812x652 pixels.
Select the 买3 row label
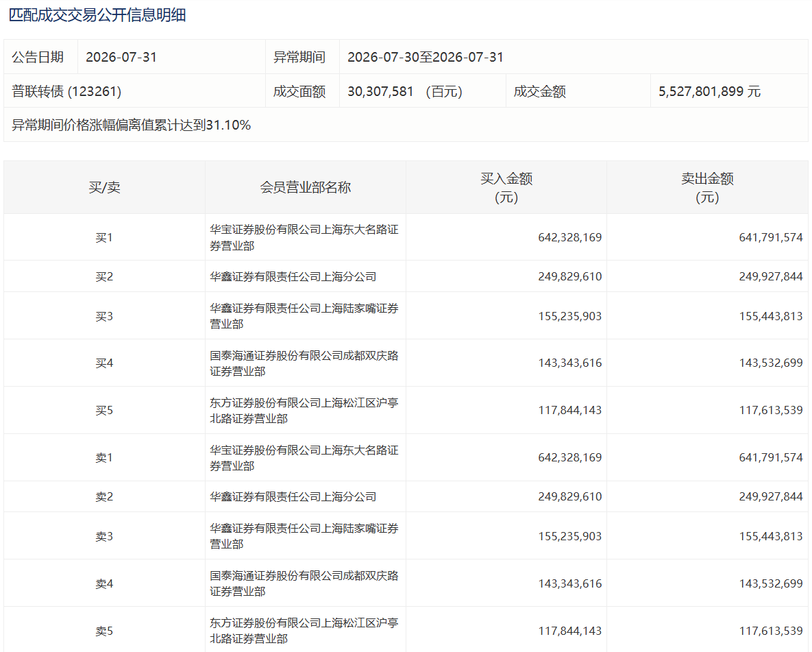coord(104,316)
